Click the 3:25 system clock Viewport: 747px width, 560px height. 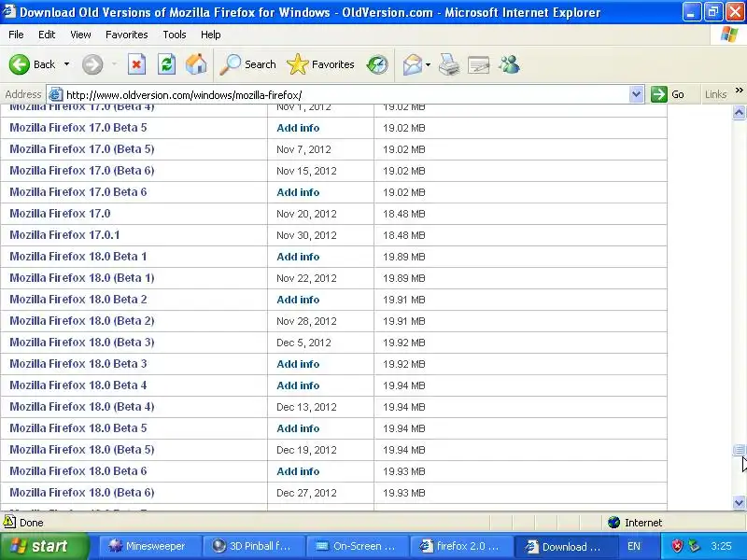(721, 546)
